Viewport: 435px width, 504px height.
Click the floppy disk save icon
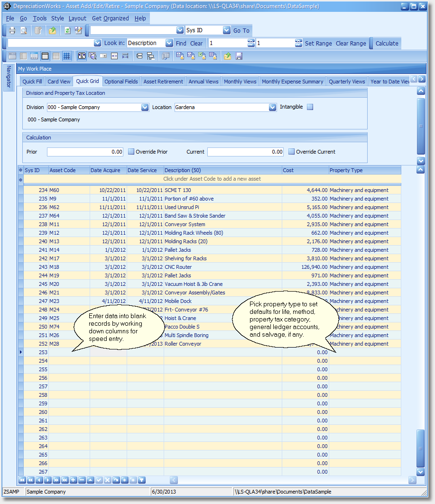(239, 56)
